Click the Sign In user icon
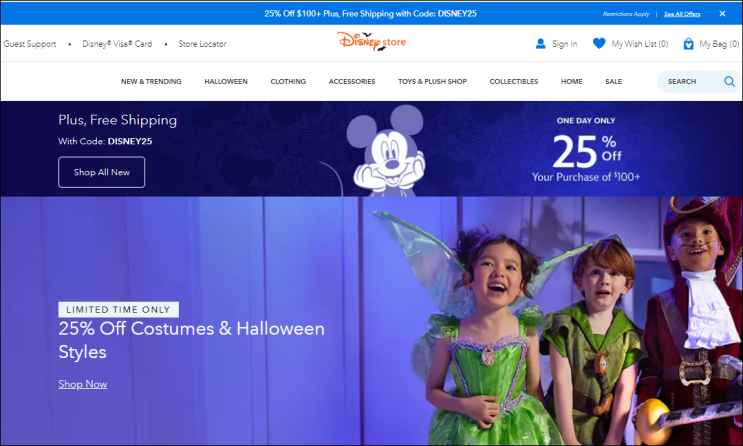 click(x=540, y=44)
